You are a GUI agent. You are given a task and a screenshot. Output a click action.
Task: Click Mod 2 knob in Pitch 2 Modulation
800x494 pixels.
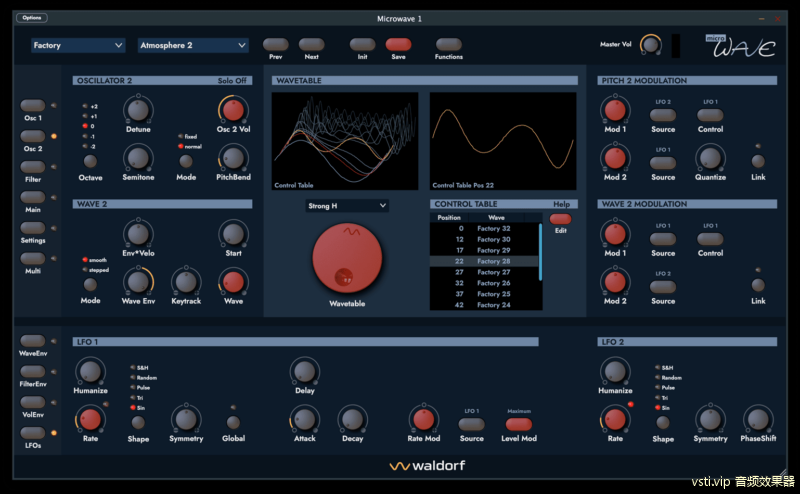[615, 158]
